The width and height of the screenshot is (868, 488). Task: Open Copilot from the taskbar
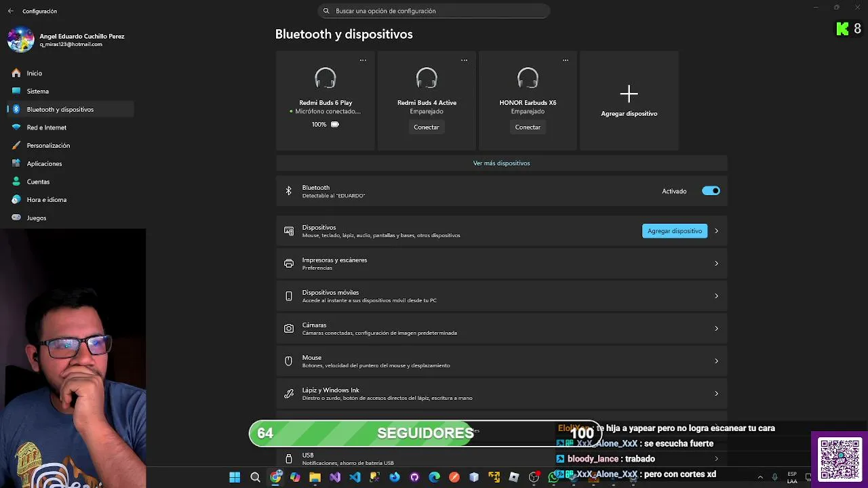[295, 477]
